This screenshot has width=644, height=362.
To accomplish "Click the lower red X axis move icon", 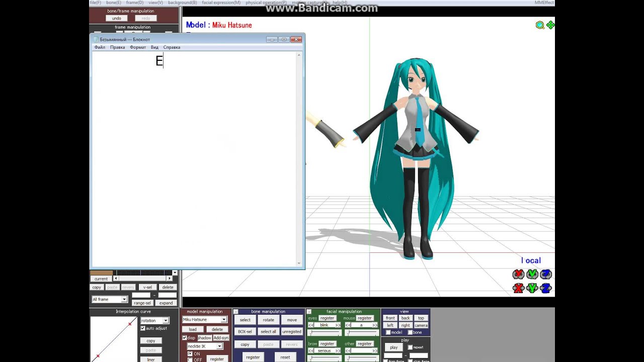I will tap(518, 288).
